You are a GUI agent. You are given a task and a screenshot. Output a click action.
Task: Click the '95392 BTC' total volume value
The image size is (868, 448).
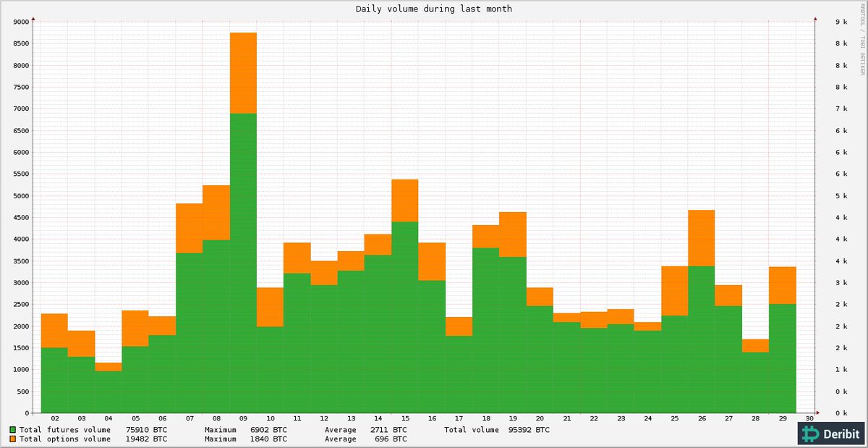[x=529, y=430]
